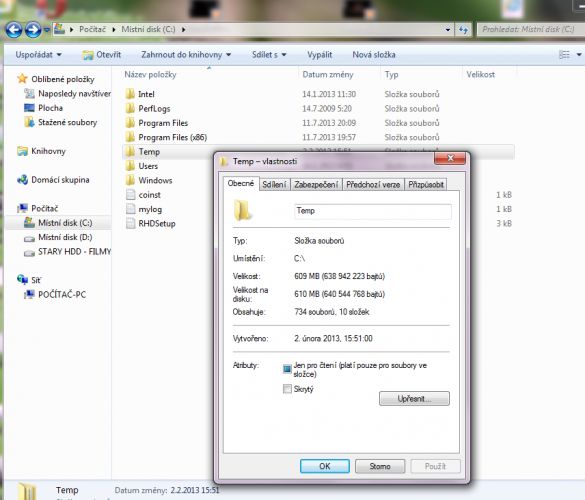Click the Storno button
Viewport: 585px width, 500px height.
(380, 466)
